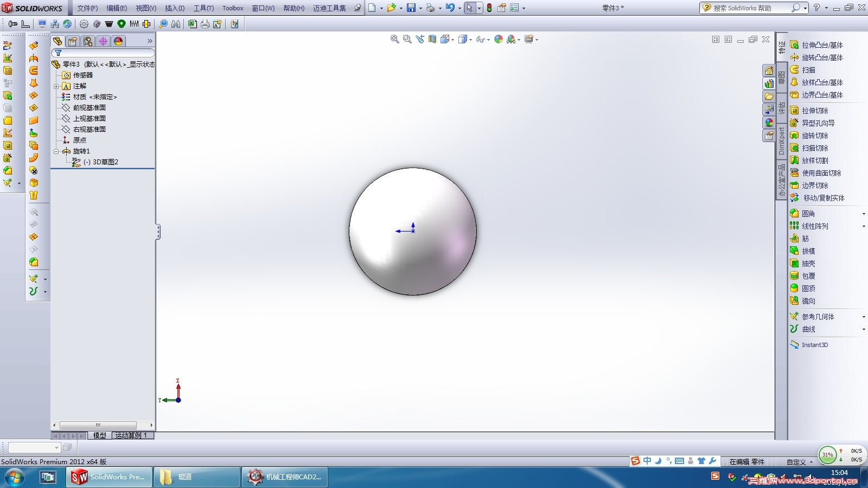Open the 线性阵列 pattern dropdown arrow

(864, 226)
